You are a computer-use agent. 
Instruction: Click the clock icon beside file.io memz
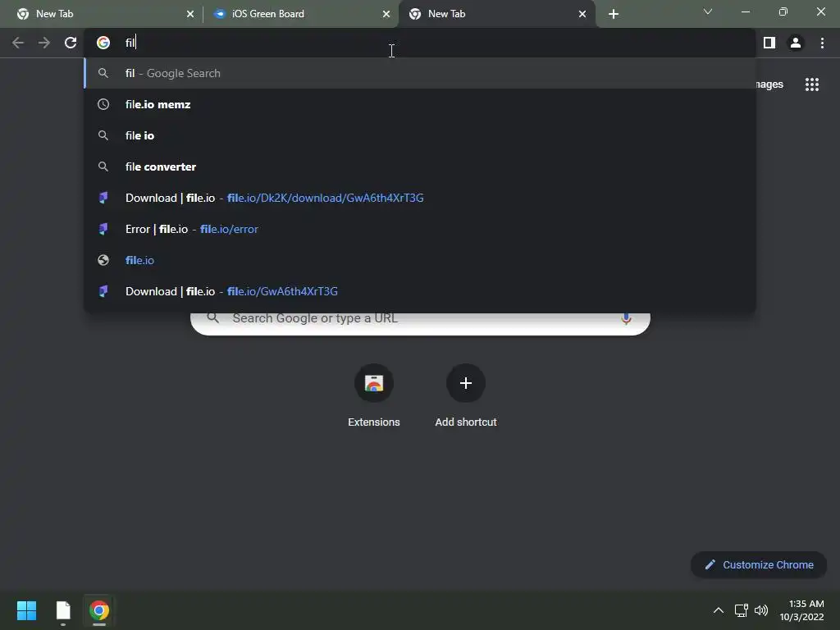[103, 104]
